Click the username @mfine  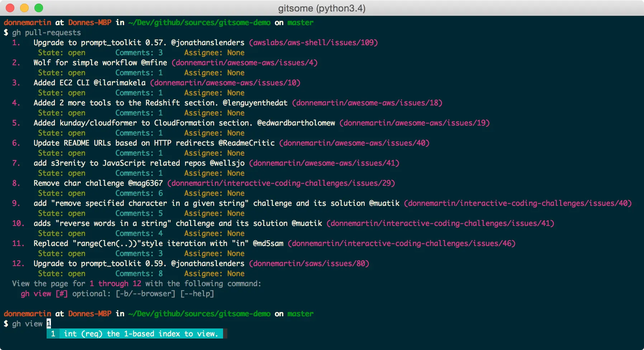[154, 63]
